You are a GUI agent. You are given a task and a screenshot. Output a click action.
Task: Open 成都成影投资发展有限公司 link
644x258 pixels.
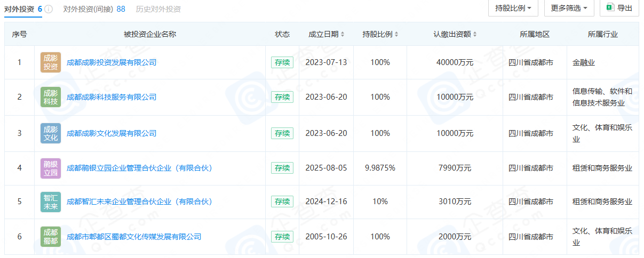[112, 62]
